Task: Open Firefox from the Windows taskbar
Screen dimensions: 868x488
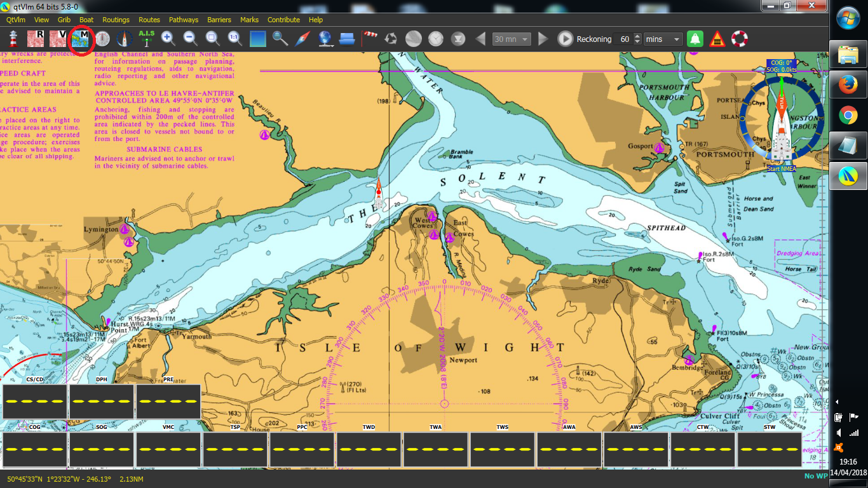Action: [x=848, y=85]
